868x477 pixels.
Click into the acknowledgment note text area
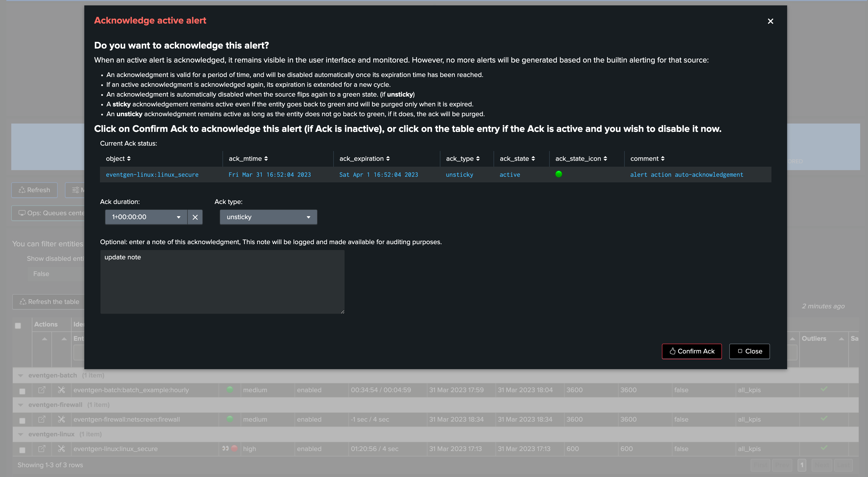(x=223, y=281)
